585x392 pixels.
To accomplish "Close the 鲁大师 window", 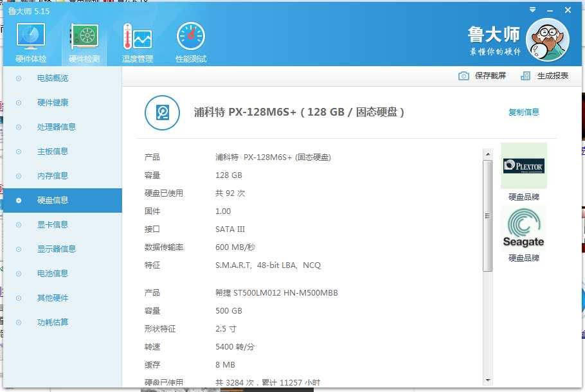I will [x=568, y=10].
